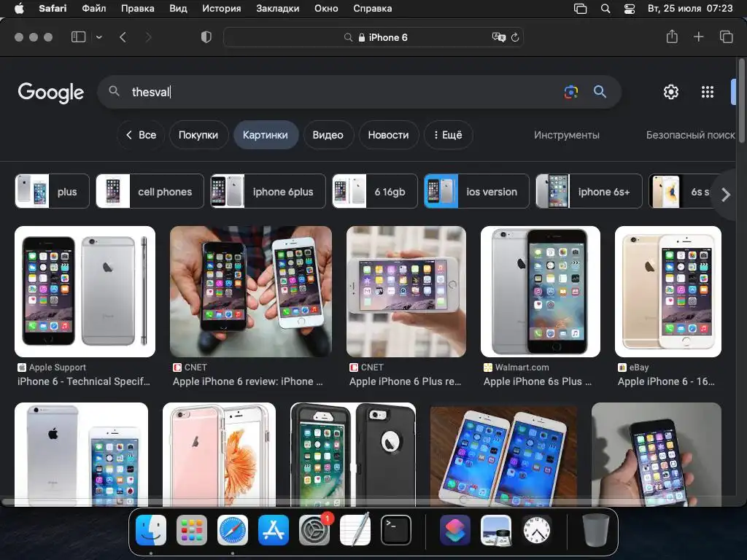
Task: Open Shortcuts app from the Dock
Action: pyautogui.click(x=455, y=530)
